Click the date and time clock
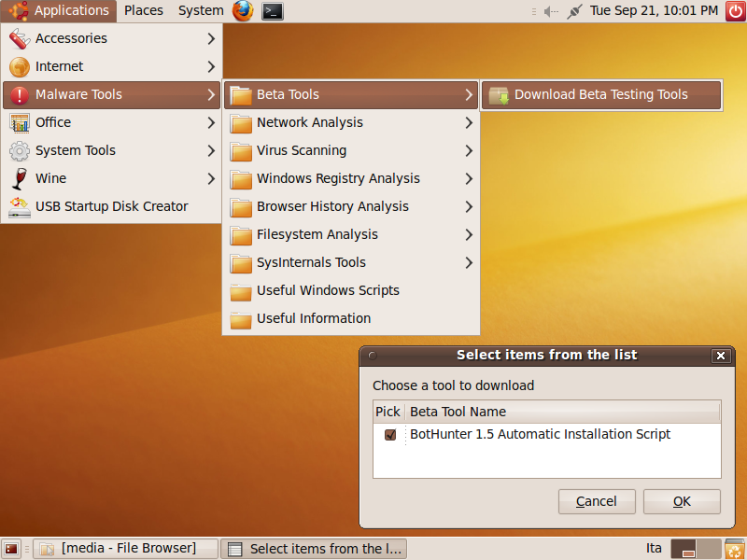Viewport: 747px width, 560px height. pyautogui.click(x=654, y=10)
